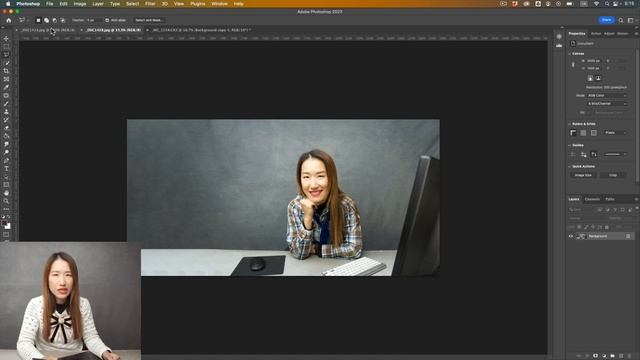
Task: Select the Frame tool
Action: [x=6, y=79]
